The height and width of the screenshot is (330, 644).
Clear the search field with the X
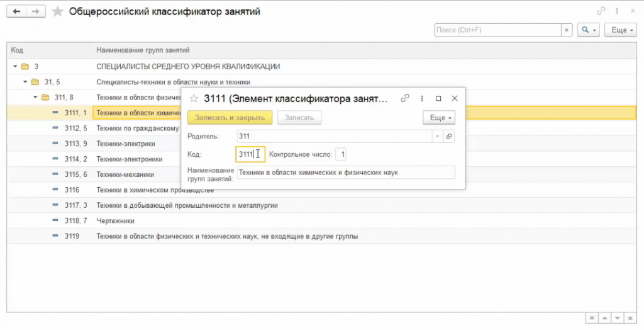(x=567, y=30)
